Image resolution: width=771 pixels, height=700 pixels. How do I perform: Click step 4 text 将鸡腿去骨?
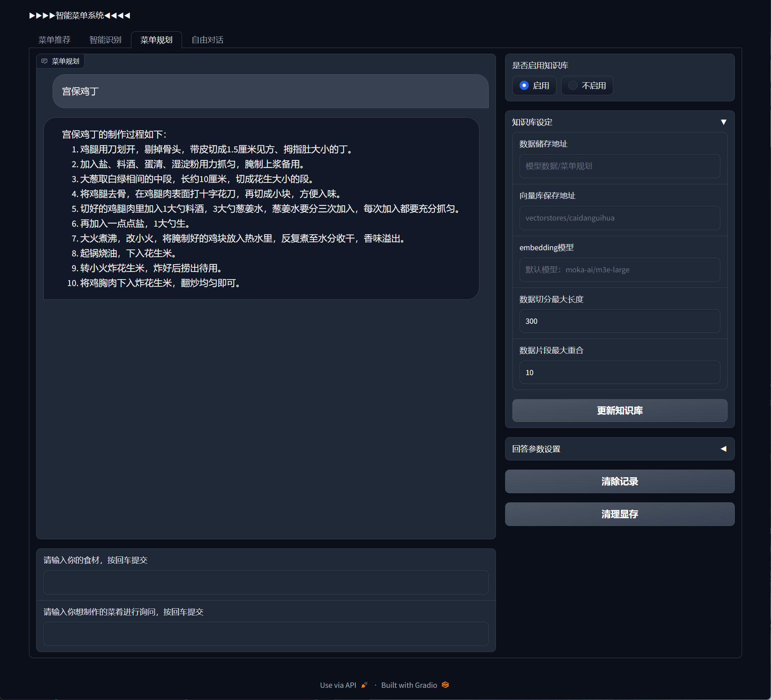pos(211,194)
